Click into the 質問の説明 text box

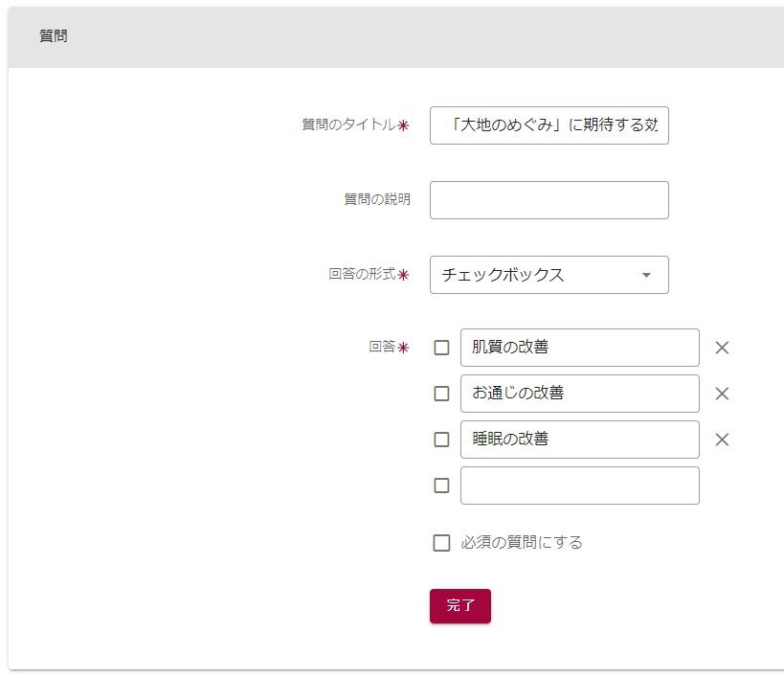(x=549, y=200)
